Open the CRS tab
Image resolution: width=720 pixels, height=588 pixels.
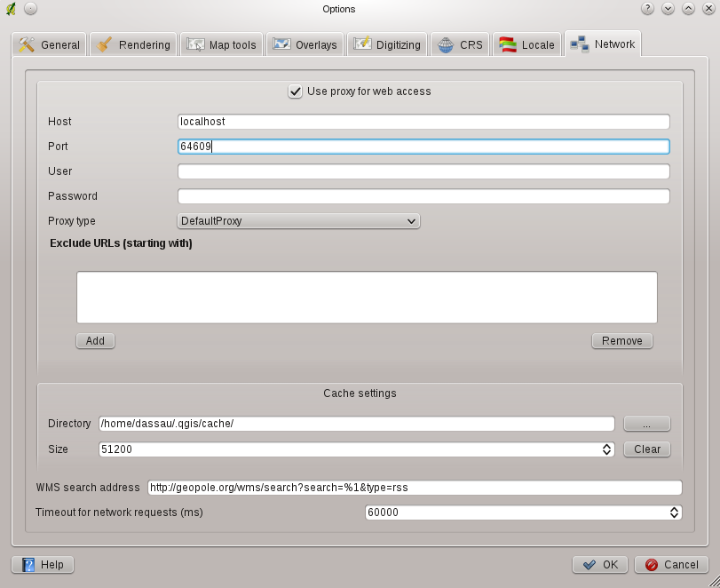[x=460, y=44]
